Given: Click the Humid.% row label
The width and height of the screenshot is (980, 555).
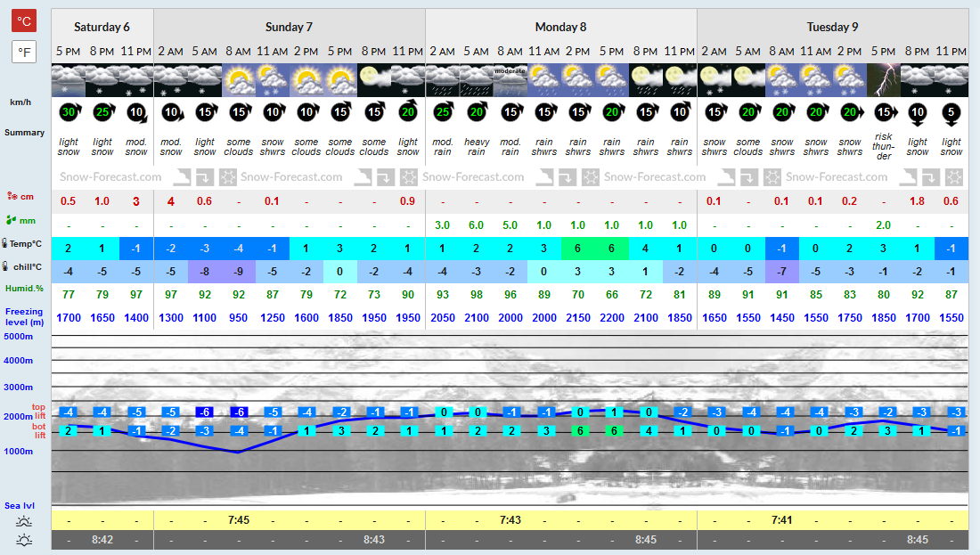Looking at the screenshot, I should (24, 289).
